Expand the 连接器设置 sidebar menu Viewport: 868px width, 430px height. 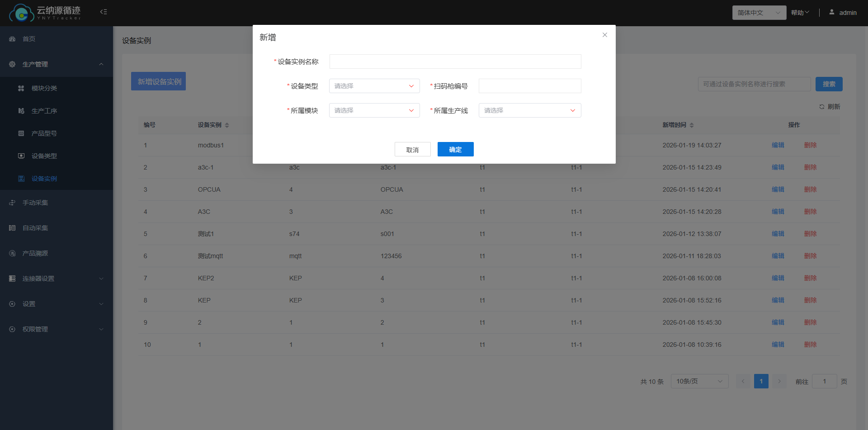[x=56, y=279]
